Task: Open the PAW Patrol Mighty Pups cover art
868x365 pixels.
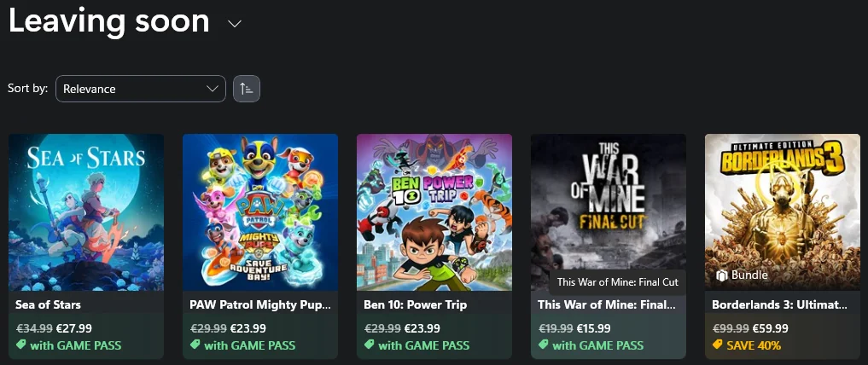Action: tap(260, 211)
